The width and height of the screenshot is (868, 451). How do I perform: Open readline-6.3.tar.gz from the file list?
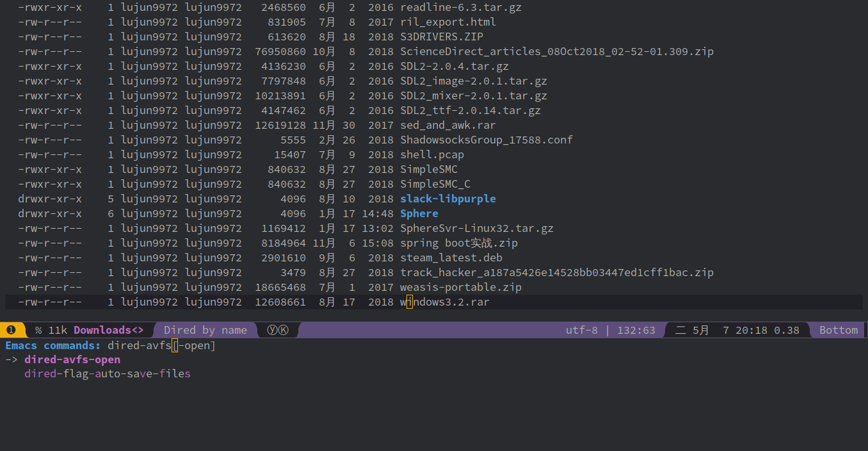point(460,7)
